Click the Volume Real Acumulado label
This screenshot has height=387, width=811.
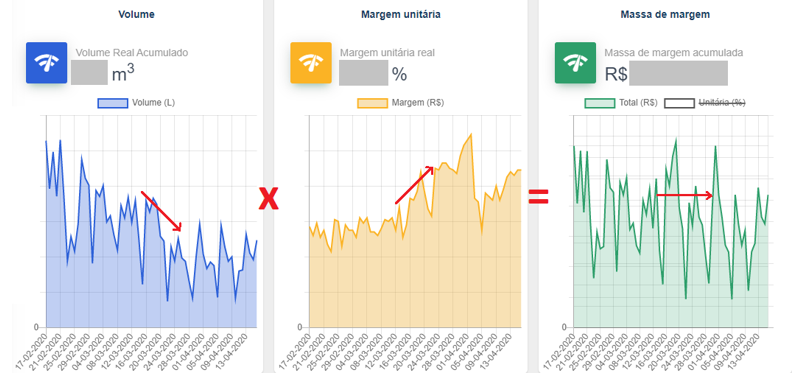(x=132, y=52)
